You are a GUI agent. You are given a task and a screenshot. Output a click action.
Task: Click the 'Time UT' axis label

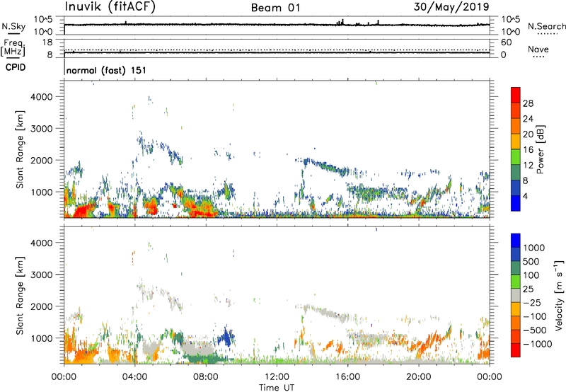coord(277,388)
